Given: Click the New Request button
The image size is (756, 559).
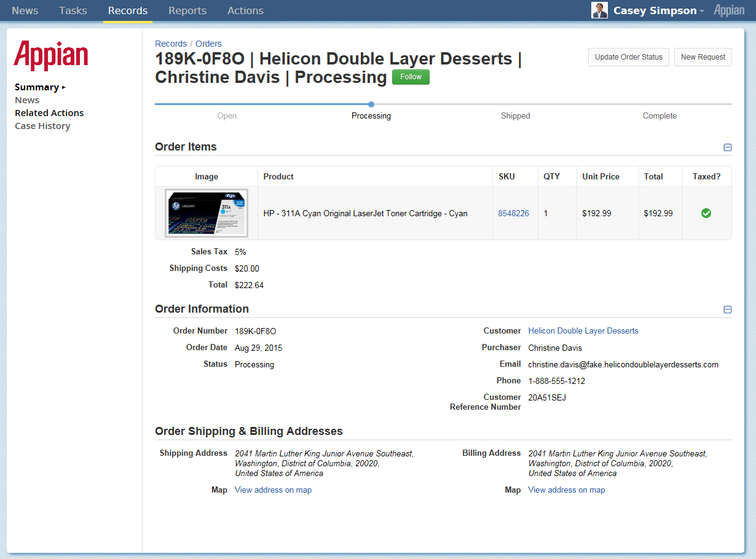Looking at the screenshot, I should pos(703,57).
